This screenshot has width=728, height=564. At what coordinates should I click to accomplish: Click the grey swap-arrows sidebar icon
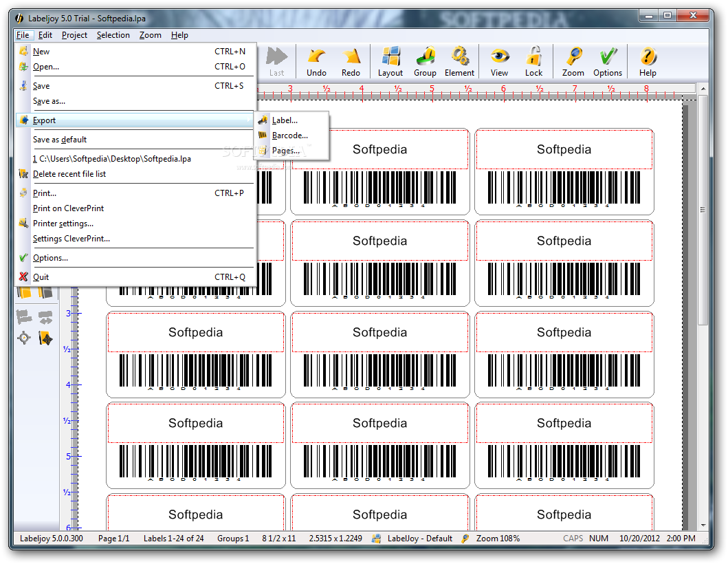(x=45, y=317)
